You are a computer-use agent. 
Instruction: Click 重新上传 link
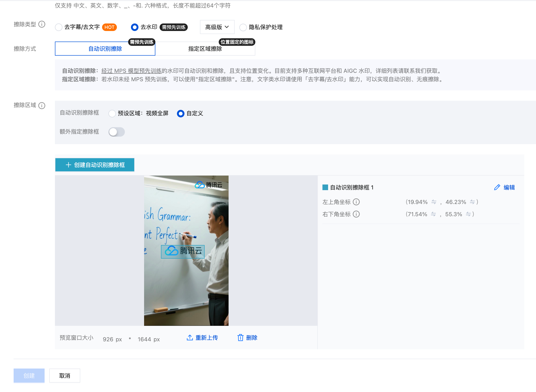[x=202, y=338]
